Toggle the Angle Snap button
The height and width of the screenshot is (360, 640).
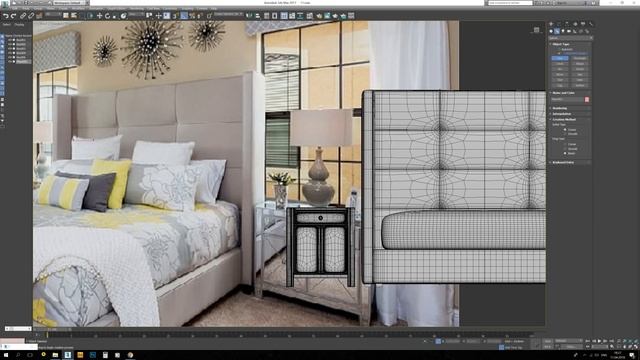184,16
